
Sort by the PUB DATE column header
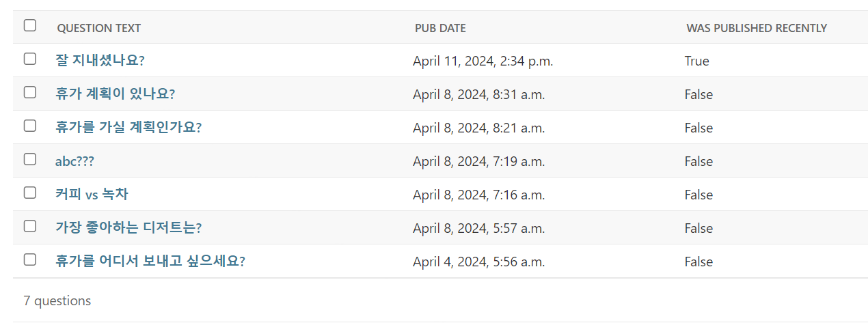pyautogui.click(x=441, y=28)
